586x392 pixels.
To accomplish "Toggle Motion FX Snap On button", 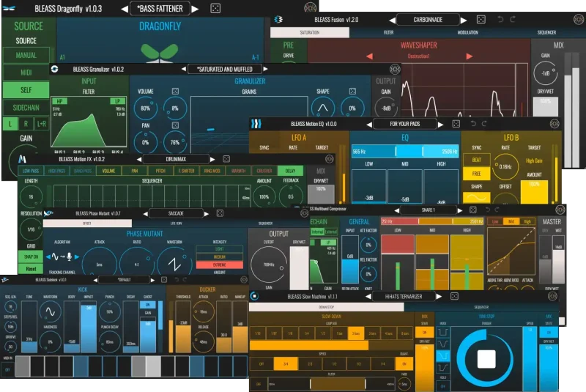I will click(x=31, y=256).
